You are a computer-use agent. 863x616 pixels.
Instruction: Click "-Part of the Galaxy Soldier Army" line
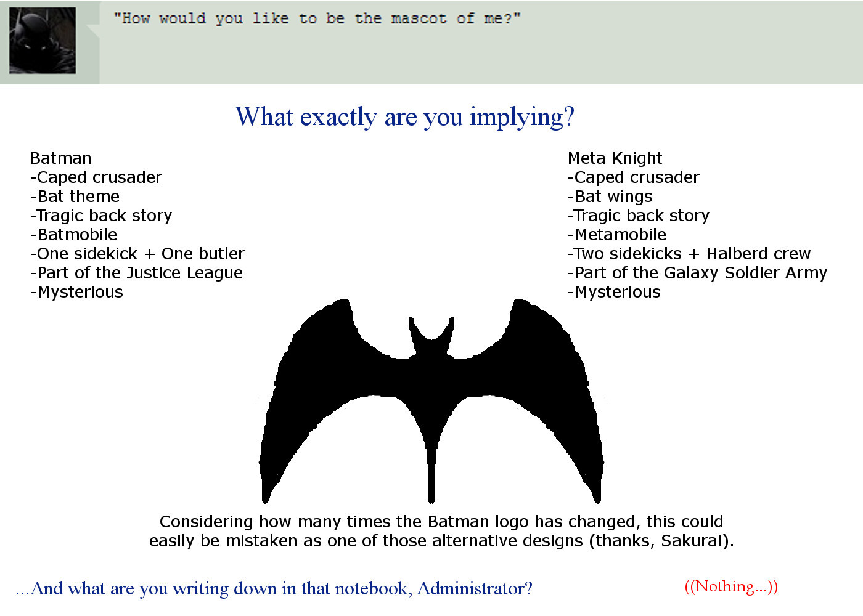pos(697,273)
